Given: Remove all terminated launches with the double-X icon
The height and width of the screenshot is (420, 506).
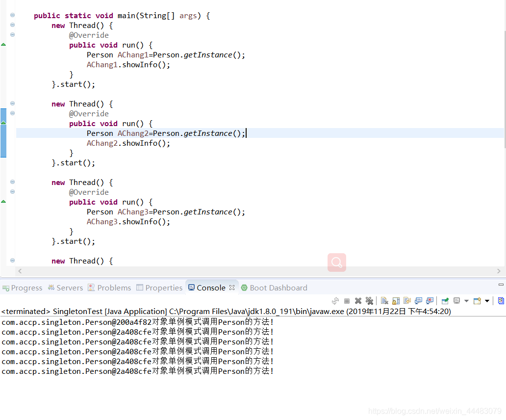Looking at the screenshot, I should pyautogui.click(x=369, y=301).
